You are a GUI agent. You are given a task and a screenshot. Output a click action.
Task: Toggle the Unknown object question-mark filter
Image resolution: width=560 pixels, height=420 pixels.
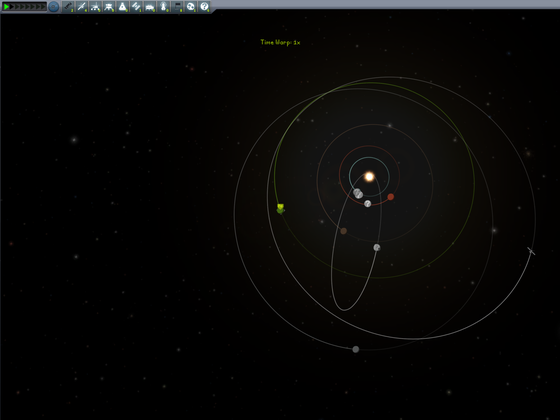[x=204, y=6]
